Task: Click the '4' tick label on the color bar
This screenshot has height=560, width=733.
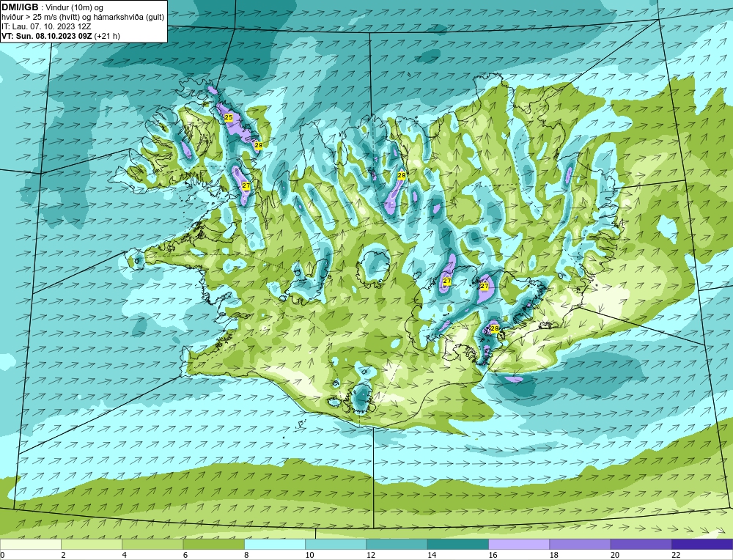Action: (x=125, y=555)
